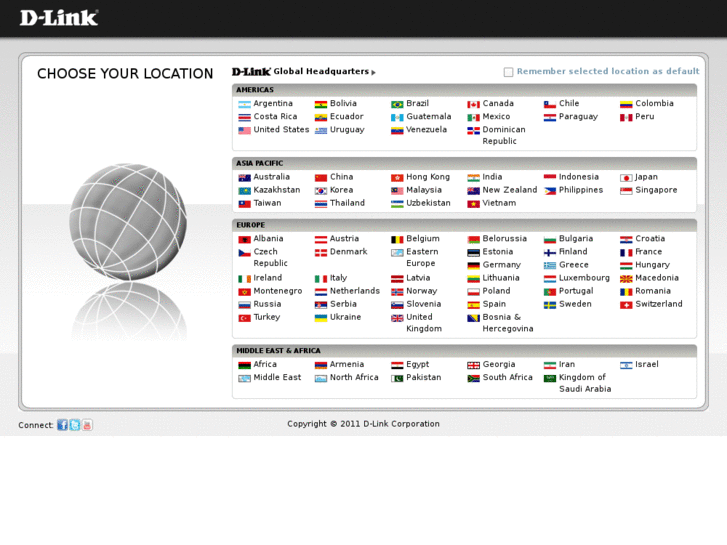Click the Vietnam flag icon
This screenshot has height=545, width=727.
point(473,204)
